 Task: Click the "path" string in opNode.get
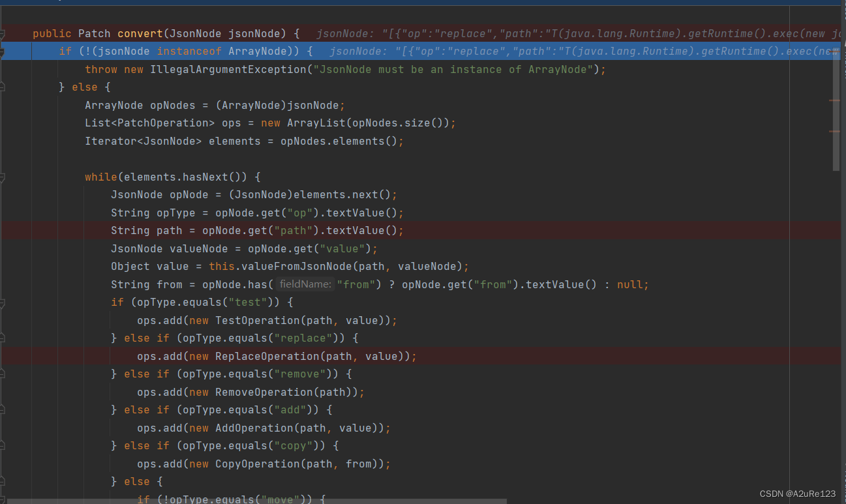pyautogui.click(x=294, y=230)
